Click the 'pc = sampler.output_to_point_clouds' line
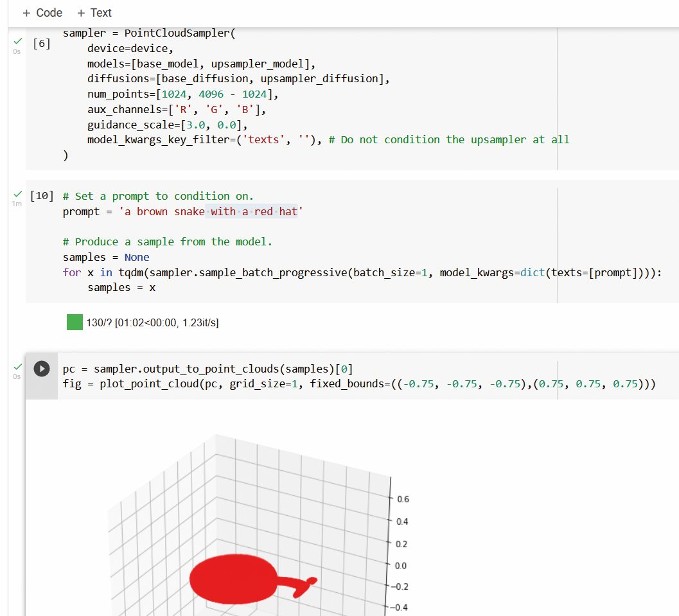This screenshot has width=679, height=616. (208, 369)
